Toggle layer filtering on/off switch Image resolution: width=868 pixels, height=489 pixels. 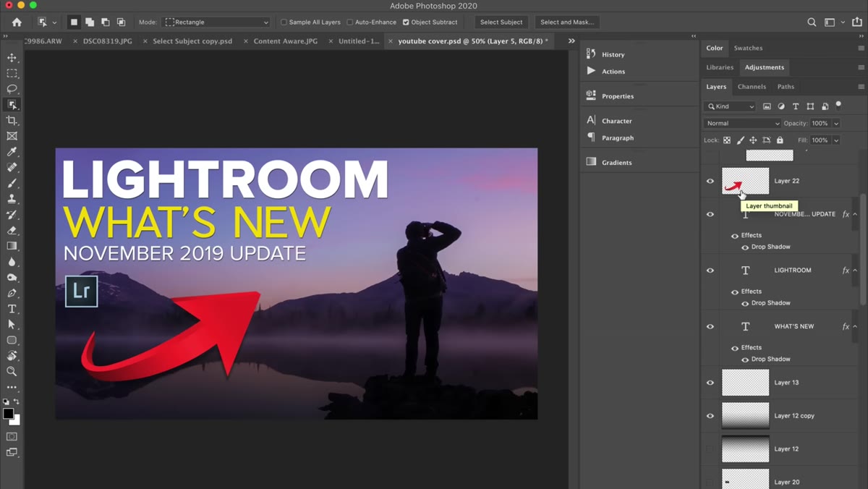tap(838, 105)
